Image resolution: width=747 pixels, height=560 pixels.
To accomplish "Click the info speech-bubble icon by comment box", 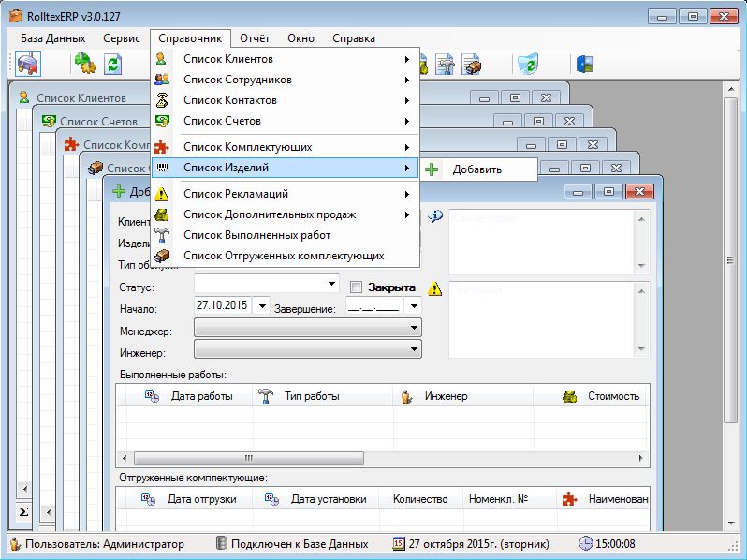I will coord(434,217).
